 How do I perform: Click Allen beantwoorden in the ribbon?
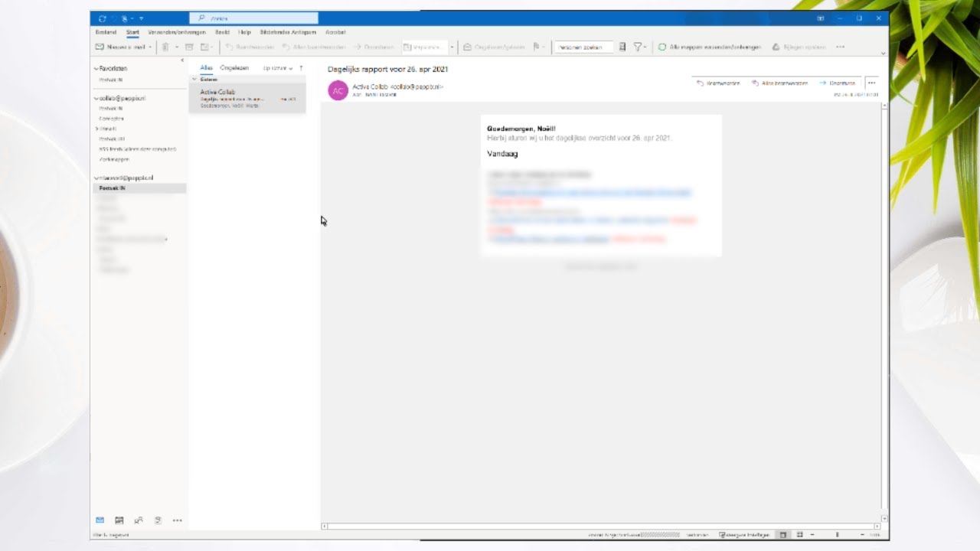point(315,47)
